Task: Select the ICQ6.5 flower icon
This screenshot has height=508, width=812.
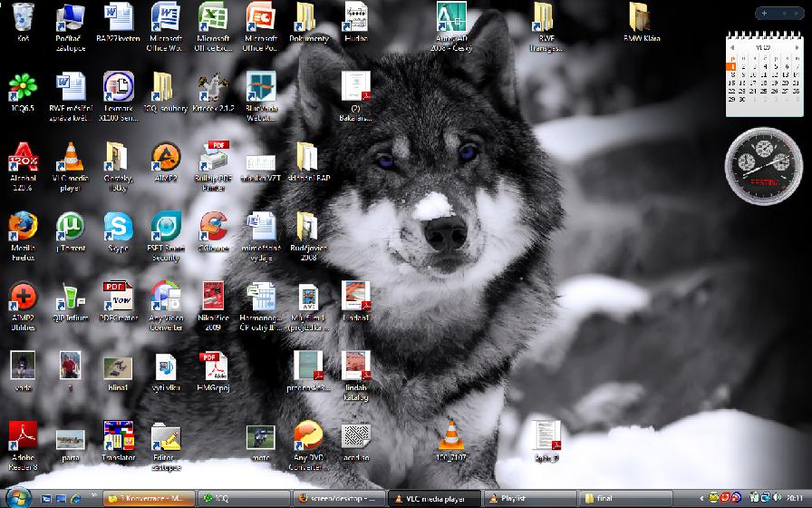Action: tap(22, 88)
